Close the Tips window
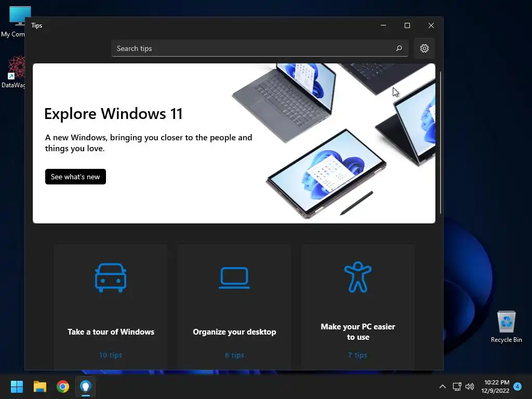Viewport: 532px width, 399px height. point(431,25)
